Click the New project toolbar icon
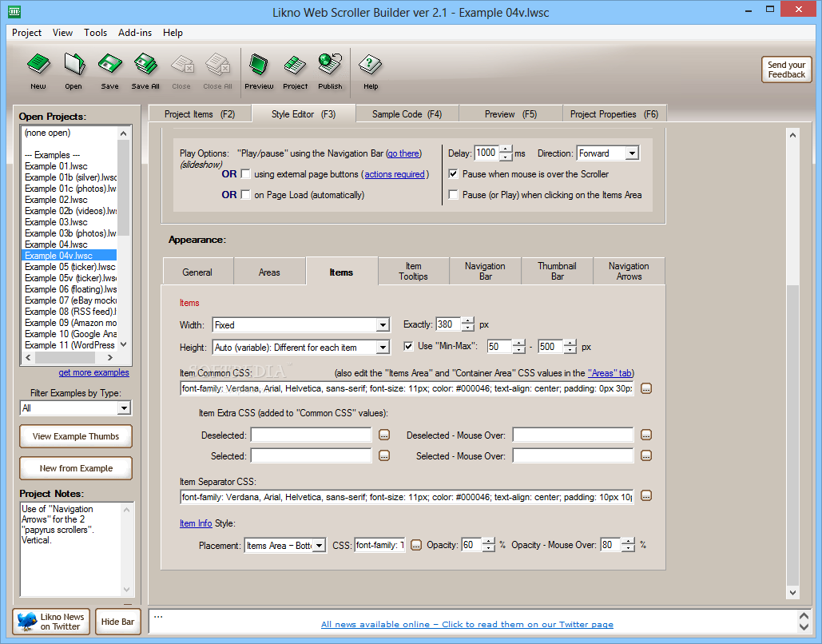Image resolution: width=822 pixels, height=644 pixels. (38, 71)
